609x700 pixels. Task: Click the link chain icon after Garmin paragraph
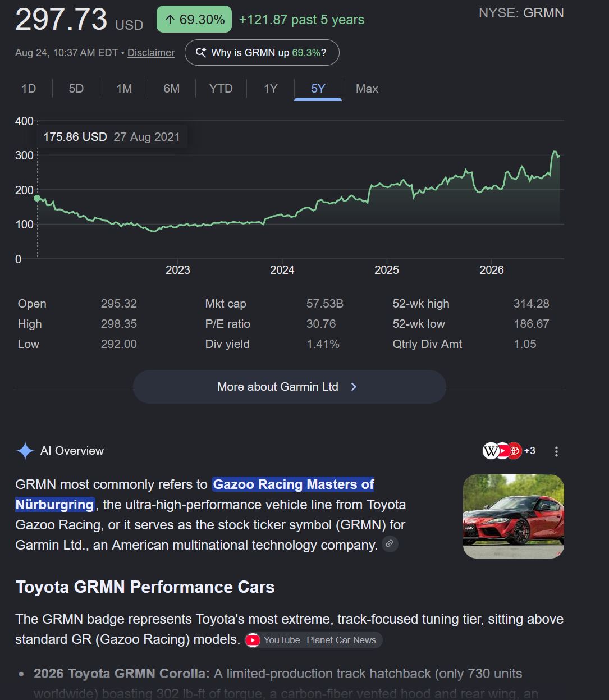pos(390,544)
